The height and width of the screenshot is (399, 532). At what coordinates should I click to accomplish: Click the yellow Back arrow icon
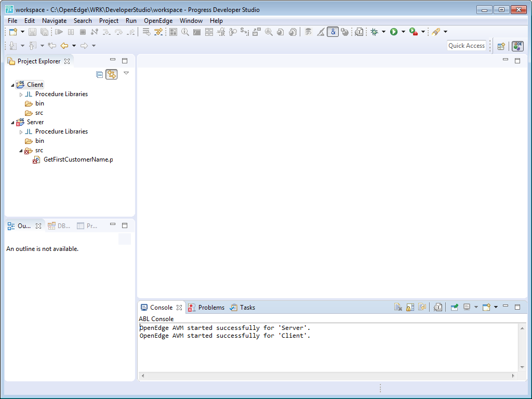click(x=64, y=46)
